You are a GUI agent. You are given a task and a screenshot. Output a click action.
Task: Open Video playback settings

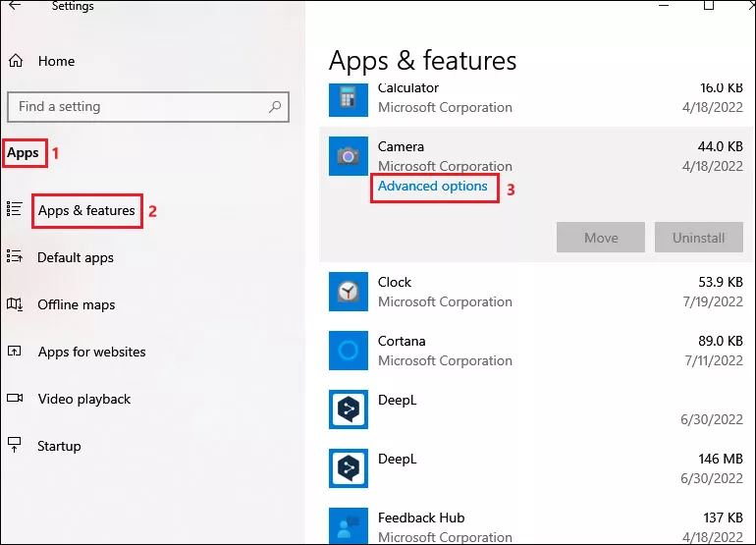84,399
